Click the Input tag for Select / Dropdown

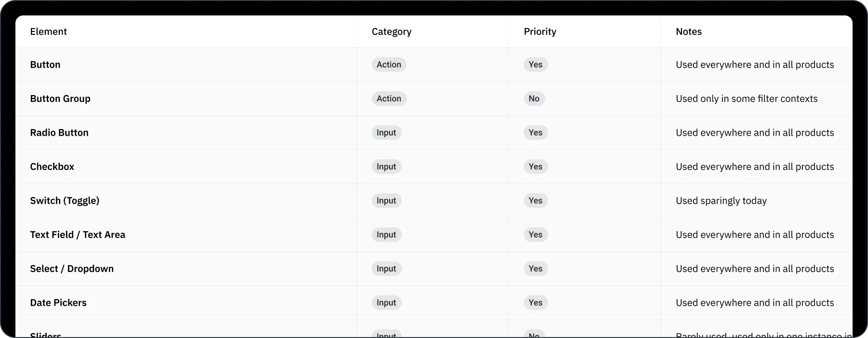pyautogui.click(x=386, y=269)
